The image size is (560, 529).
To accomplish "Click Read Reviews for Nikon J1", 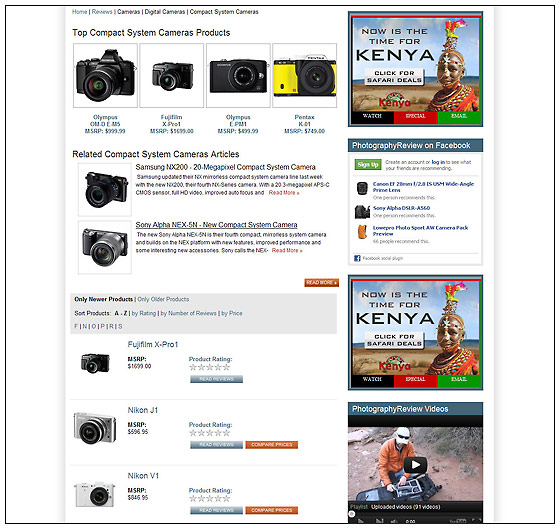I will pos(216,445).
